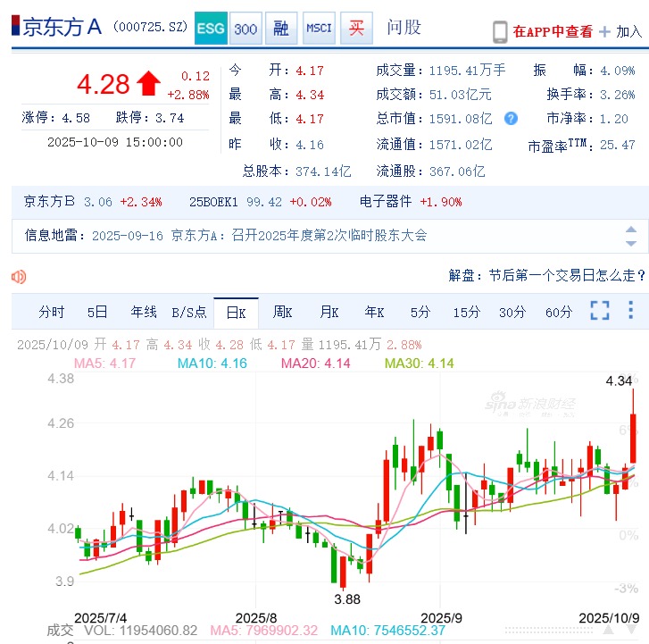This screenshot has height=644, width=649.
Task: Switch to the 年线 chart tab
Action: point(144,312)
